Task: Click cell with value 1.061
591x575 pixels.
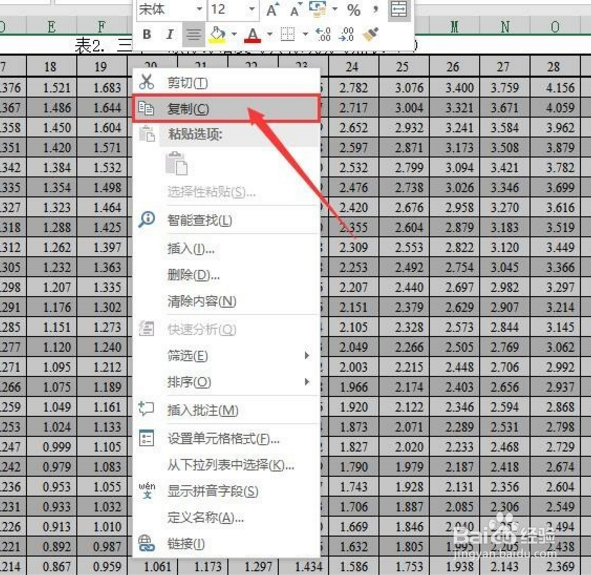Action: click(153, 566)
